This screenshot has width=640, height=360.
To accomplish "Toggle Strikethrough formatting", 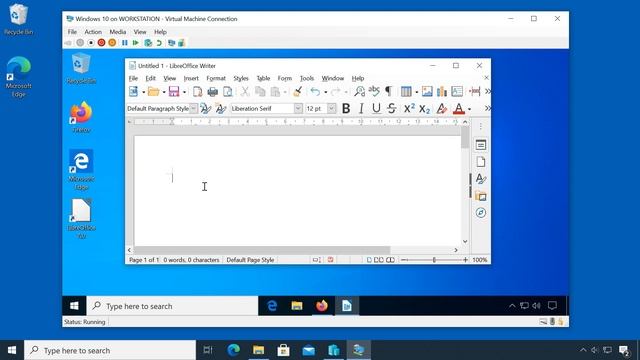I will (x=392, y=109).
